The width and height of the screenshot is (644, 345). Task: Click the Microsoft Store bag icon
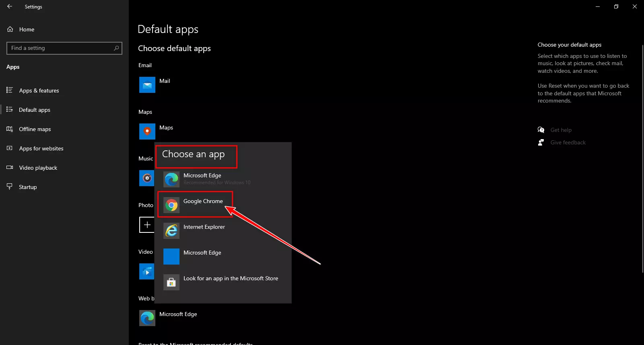[x=171, y=282]
